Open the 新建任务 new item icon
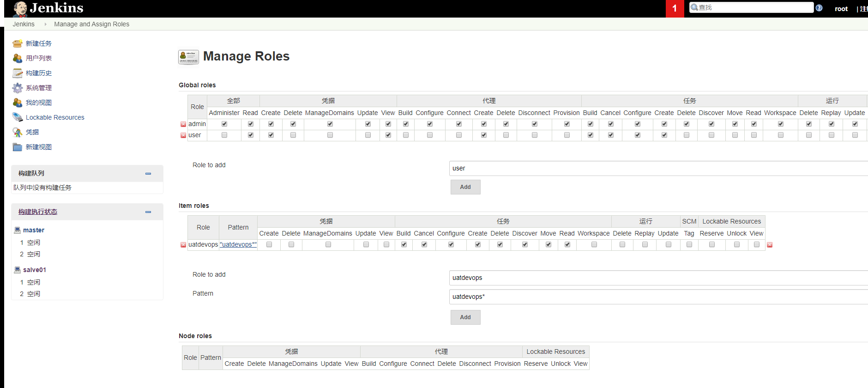This screenshot has width=868, height=388. click(18, 43)
